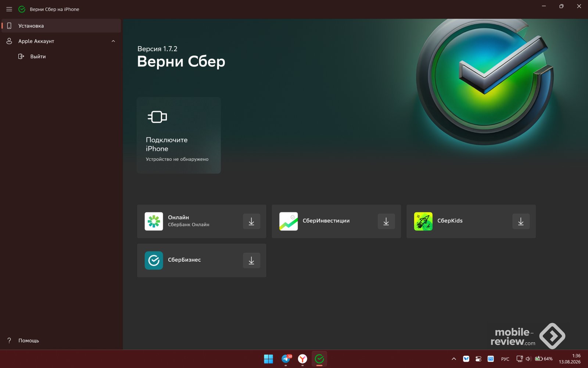Image resolution: width=588 pixels, height=368 pixels.
Task: Click the СберБизнес label
Action: [184, 260]
